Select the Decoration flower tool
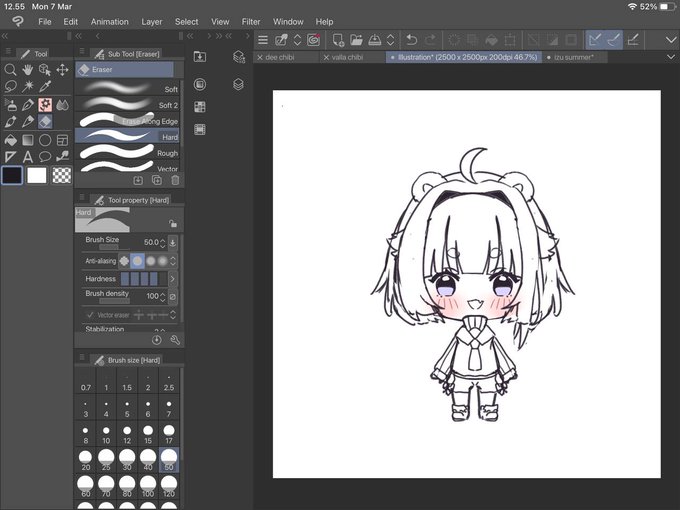 45,105
